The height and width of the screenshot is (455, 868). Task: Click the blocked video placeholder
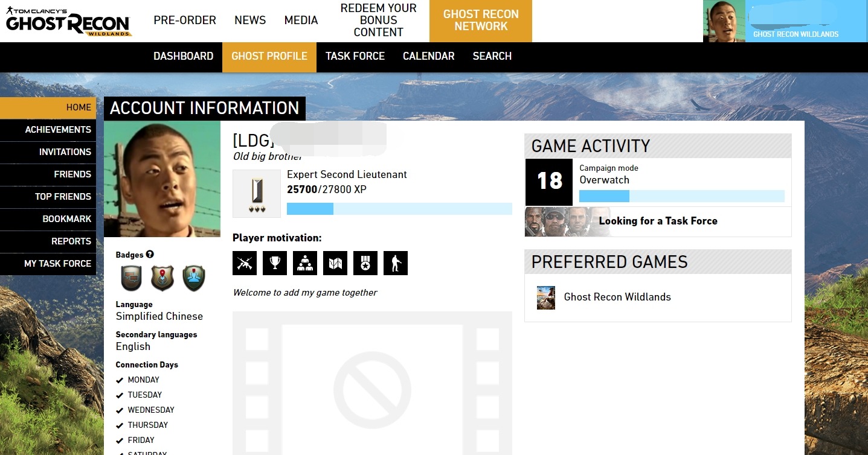pyautogui.click(x=372, y=383)
